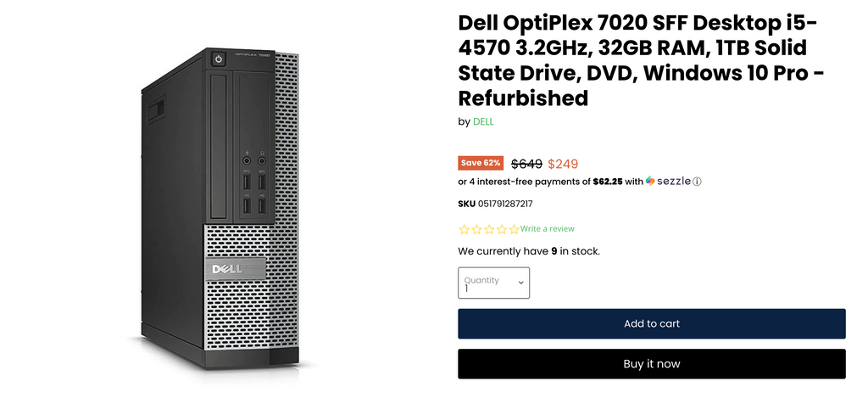Follow the DELL brand link
868x398 pixels.
click(483, 121)
